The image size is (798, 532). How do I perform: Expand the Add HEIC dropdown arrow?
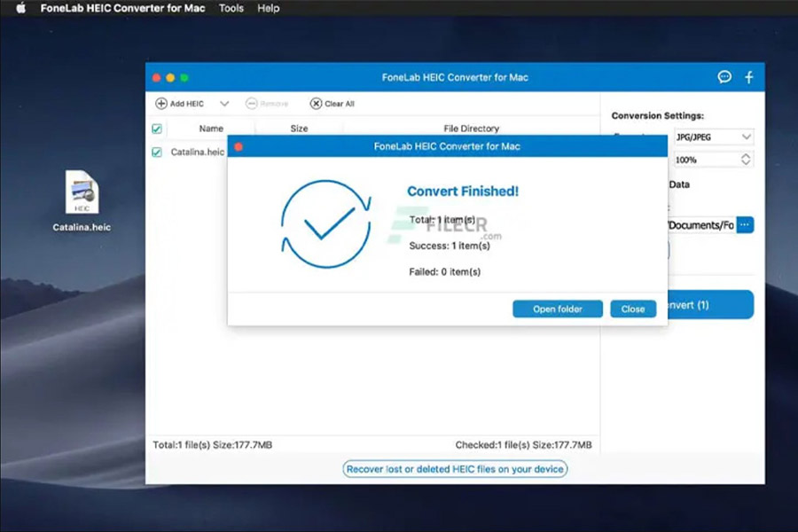[x=223, y=103]
